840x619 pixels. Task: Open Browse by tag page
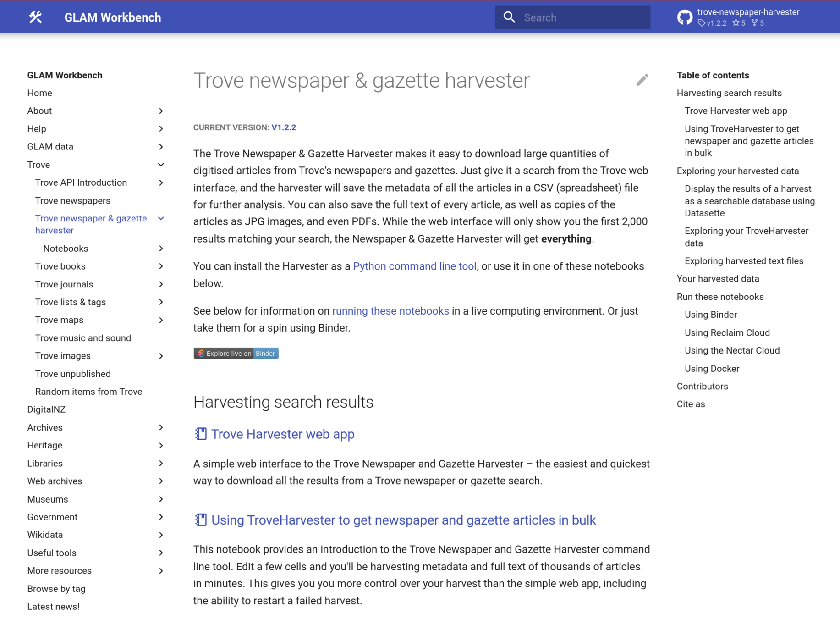[x=56, y=589]
